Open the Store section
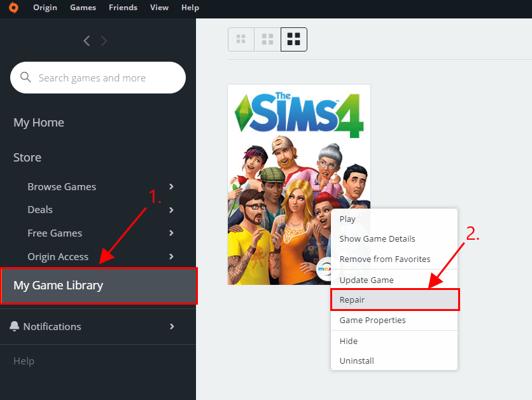The height and width of the screenshot is (400, 532). pos(27,157)
